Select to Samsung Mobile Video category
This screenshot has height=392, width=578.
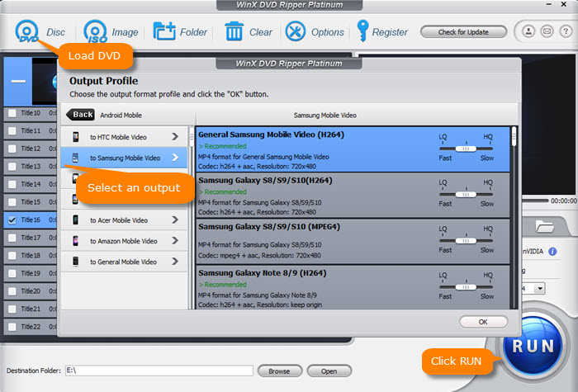coord(124,158)
